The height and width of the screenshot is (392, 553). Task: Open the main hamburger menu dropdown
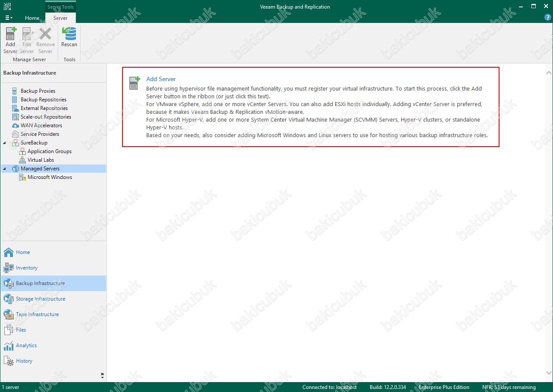point(9,18)
